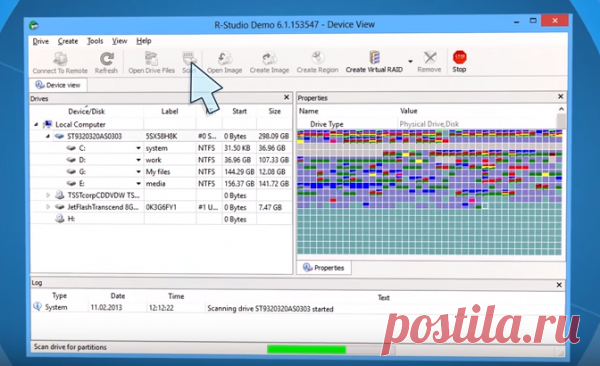Click the Remove toolbar icon

(x=430, y=58)
